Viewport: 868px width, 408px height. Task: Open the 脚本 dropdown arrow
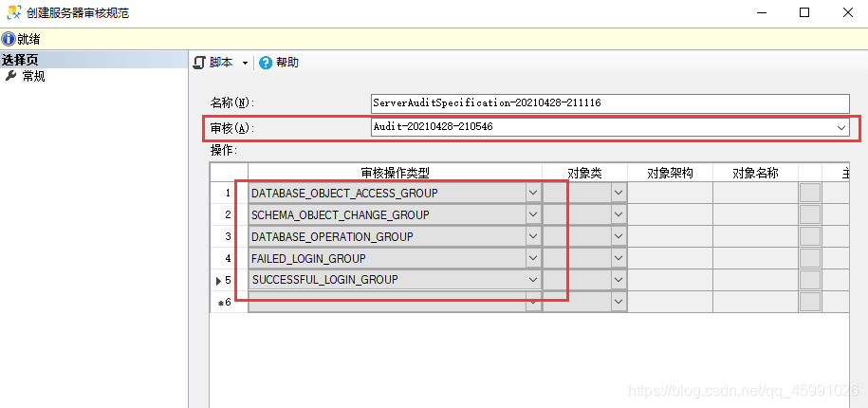pyautogui.click(x=246, y=64)
